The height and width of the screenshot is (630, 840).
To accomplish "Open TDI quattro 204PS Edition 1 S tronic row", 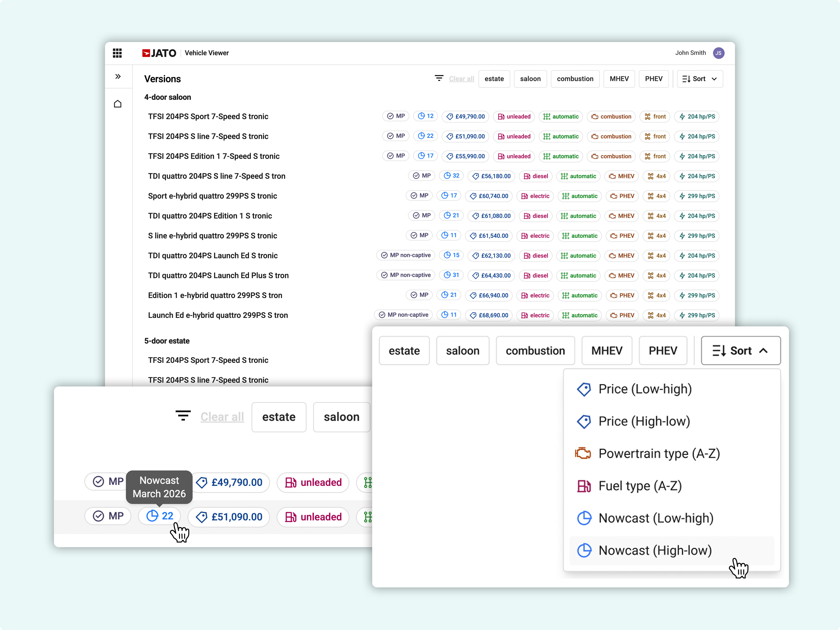I will [210, 216].
